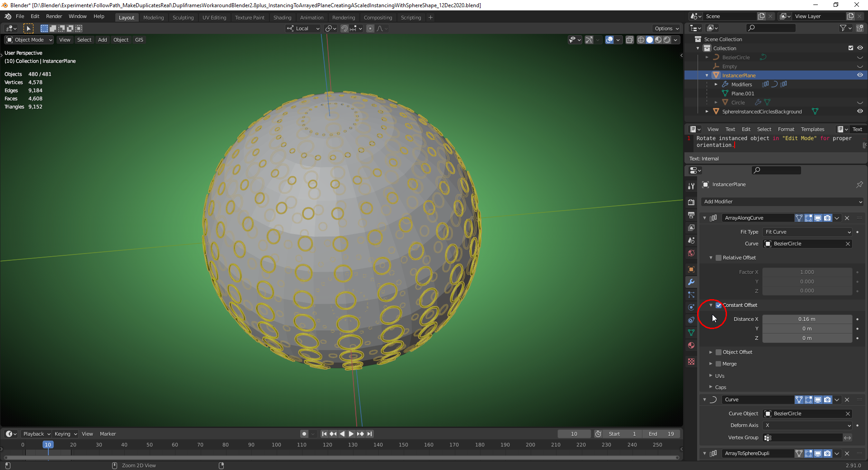
Task: Click the Vertex Group input field
Action: [x=802, y=437]
